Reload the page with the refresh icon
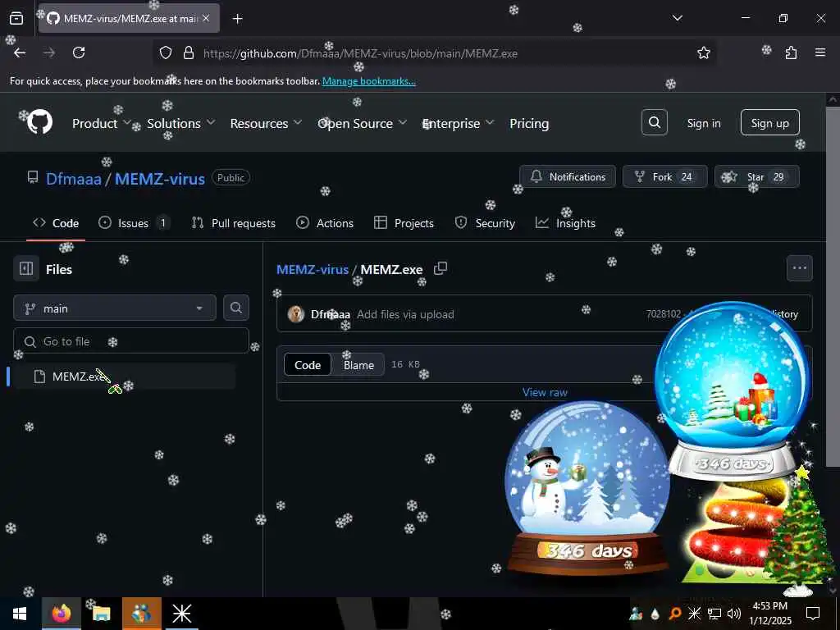The height and width of the screenshot is (630, 840). [79, 52]
